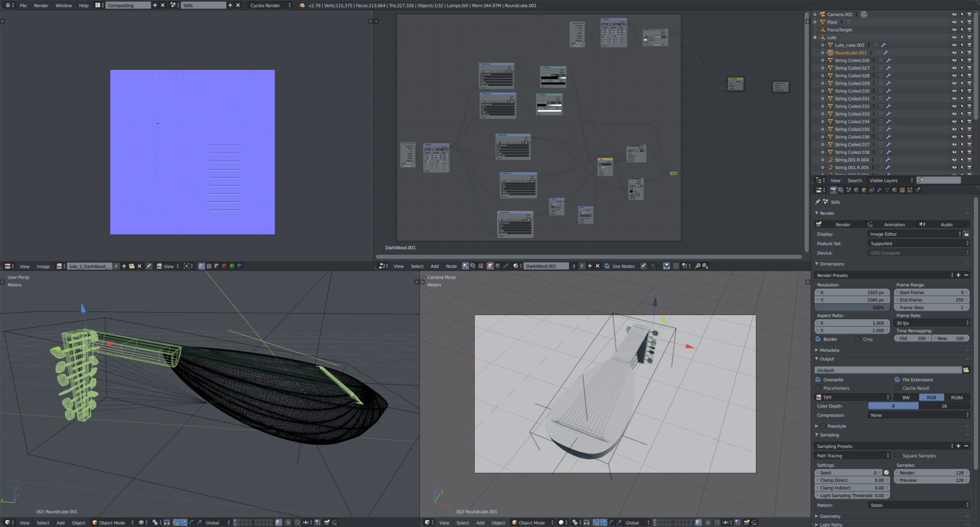Pin the DarkWood.001 node tree
980x527 pixels.
click(643, 266)
